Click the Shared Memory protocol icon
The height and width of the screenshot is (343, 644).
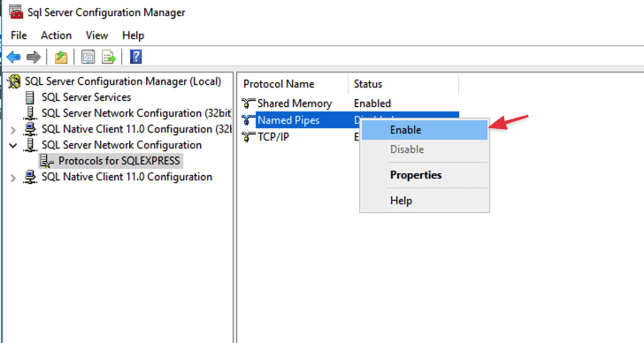(248, 103)
